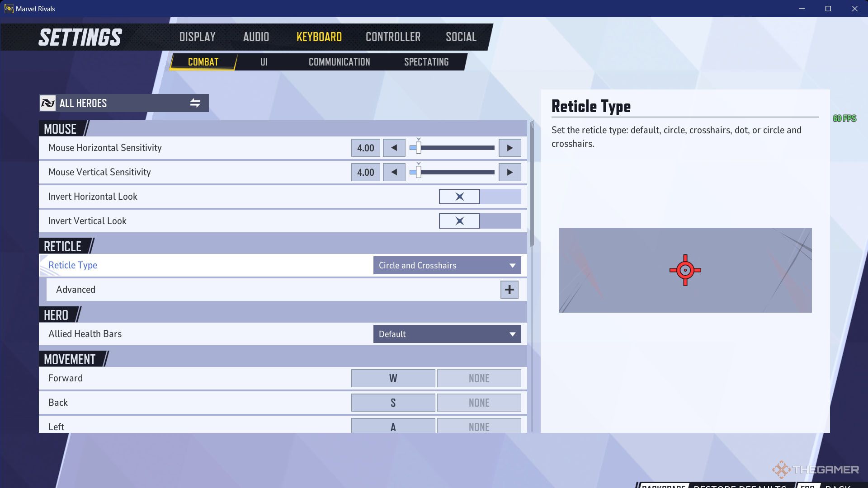Screen dimensions: 868x488
Task: Toggle off Invert Horizontal Look
Action: pyautogui.click(x=460, y=196)
